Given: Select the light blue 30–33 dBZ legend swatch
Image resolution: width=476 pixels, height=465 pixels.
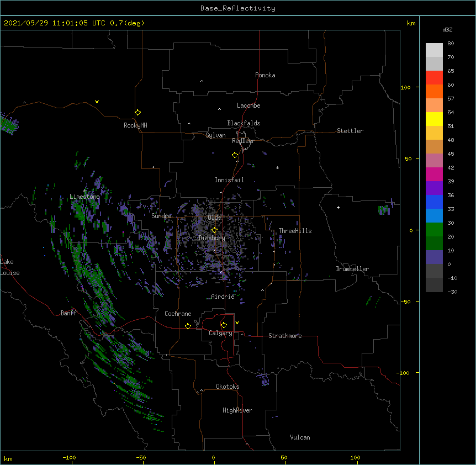Looking at the screenshot, I should pyautogui.click(x=434, y=216).
